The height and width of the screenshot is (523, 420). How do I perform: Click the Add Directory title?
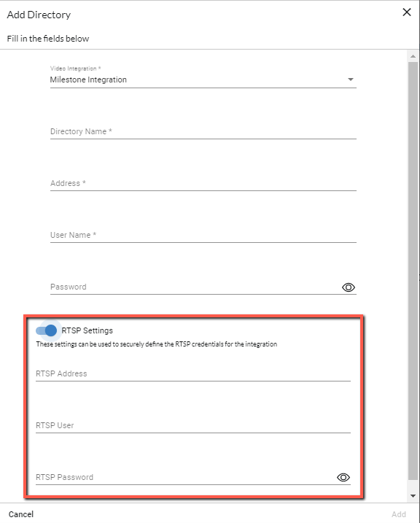[39, 15]
